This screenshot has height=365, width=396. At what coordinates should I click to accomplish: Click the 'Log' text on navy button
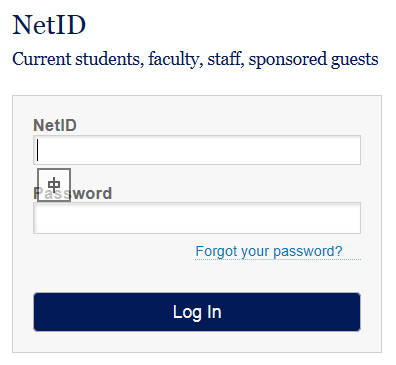click(187, 313)
